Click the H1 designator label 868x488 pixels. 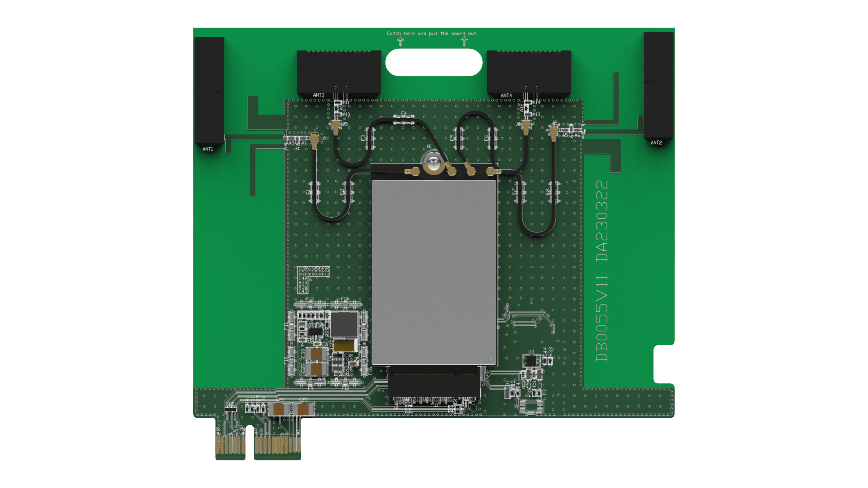429,146
